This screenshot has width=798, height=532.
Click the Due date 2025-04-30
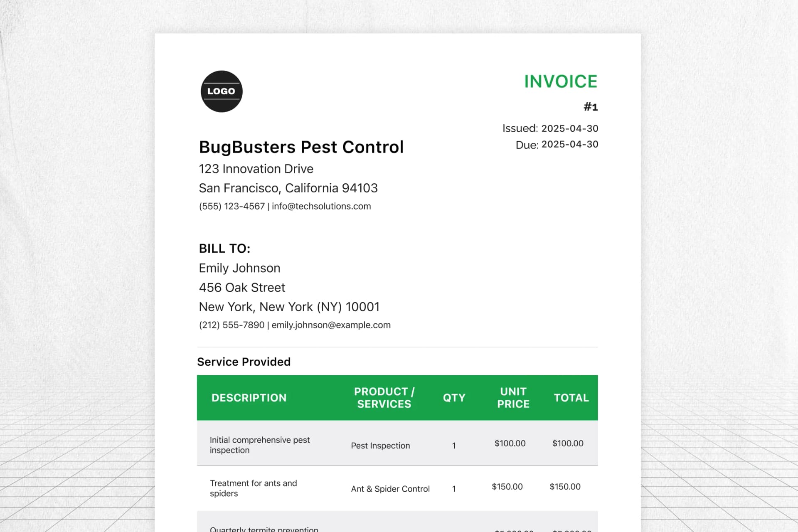pos(569,144)
